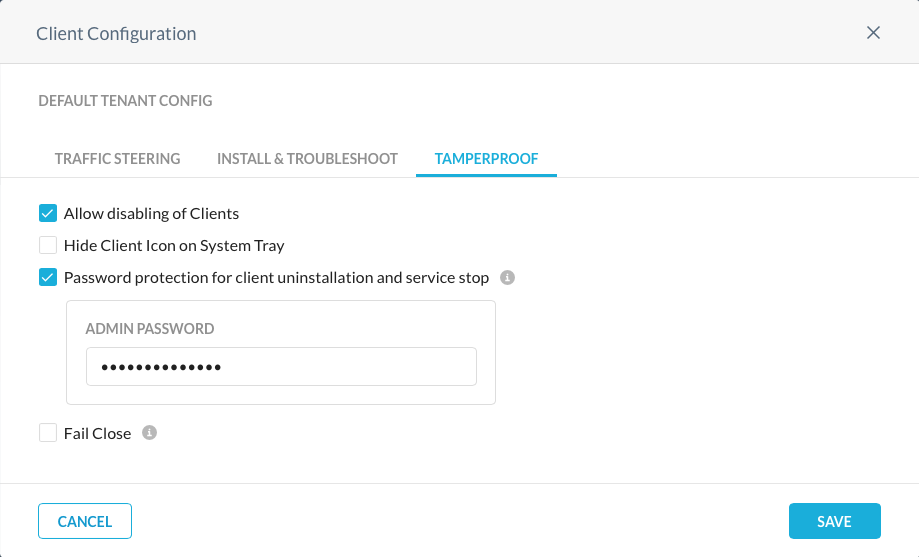Toggle the Password protection checkbox
This screenshot has height=557, width=919.
(x=48, y=277)
